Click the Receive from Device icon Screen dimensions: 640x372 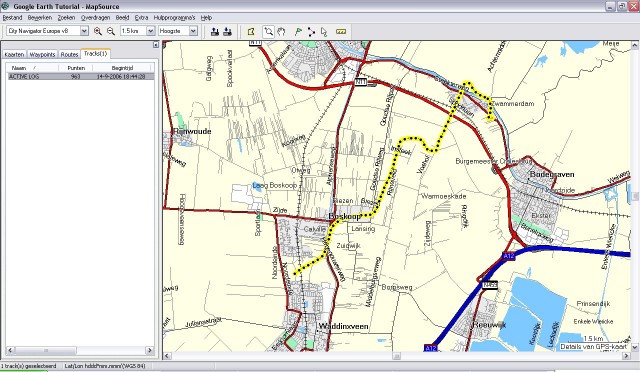[x=227, y=31]
